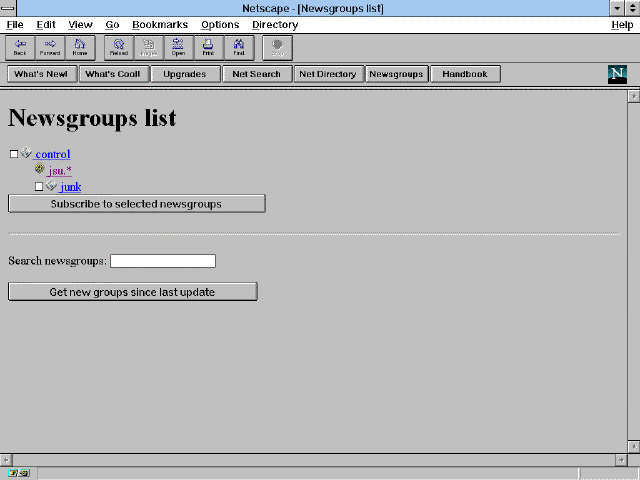
Task: Click the newsgroup icon beside junk
Action: [51, 185]
